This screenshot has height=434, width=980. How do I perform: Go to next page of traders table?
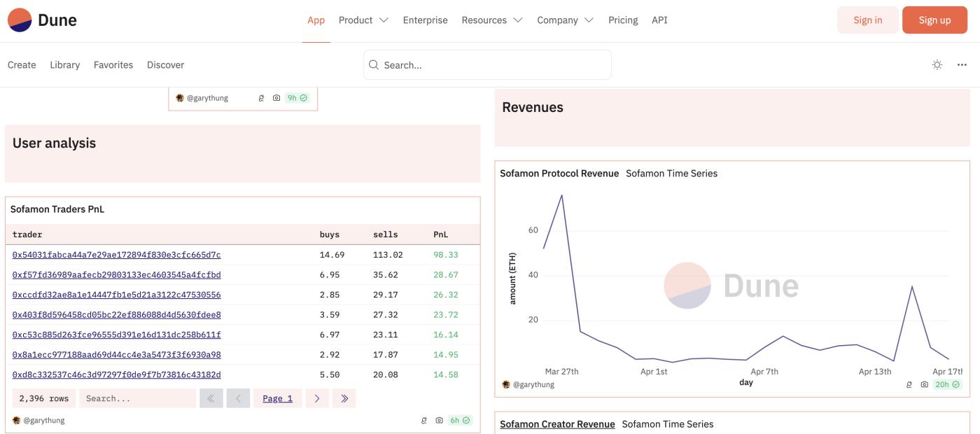coord(316,398)
